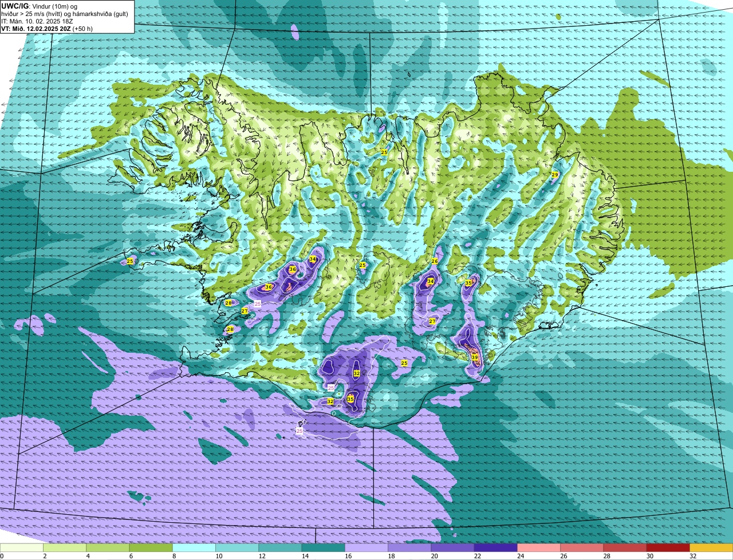Click the yellow peak gust marker 39

click(x=475, y=357)
